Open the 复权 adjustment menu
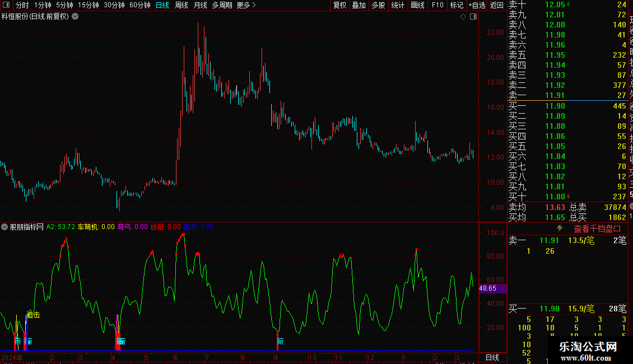This screenshot has width=633, height=364. [x=339, y=5]
